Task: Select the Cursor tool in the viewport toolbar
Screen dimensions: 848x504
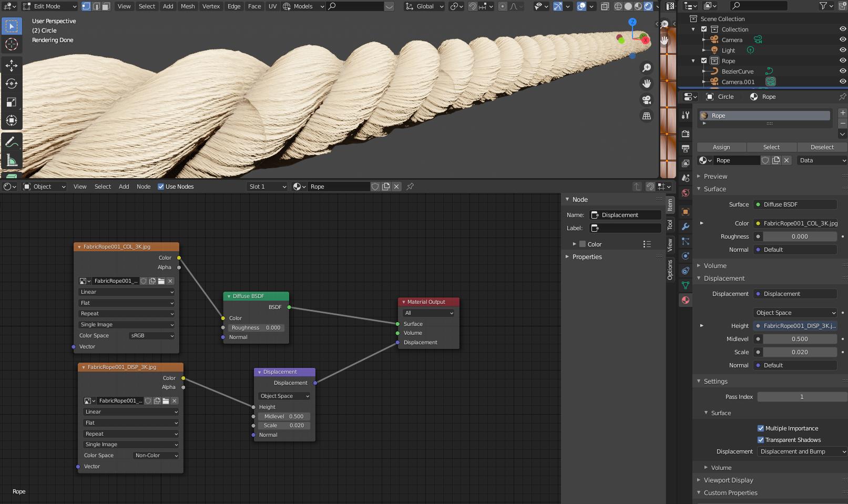Action: [x=12, y=44]
